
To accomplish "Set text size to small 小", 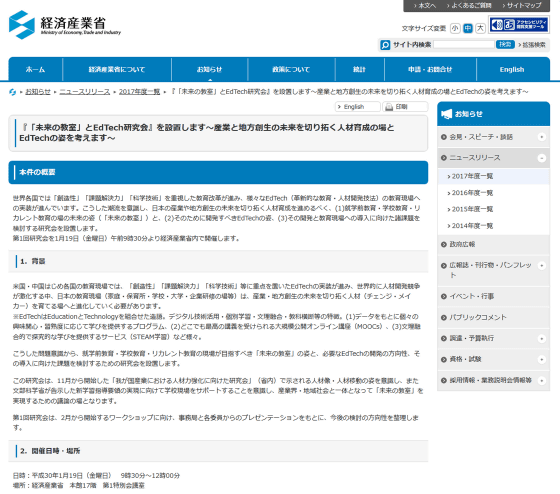I will coord(455,28).
